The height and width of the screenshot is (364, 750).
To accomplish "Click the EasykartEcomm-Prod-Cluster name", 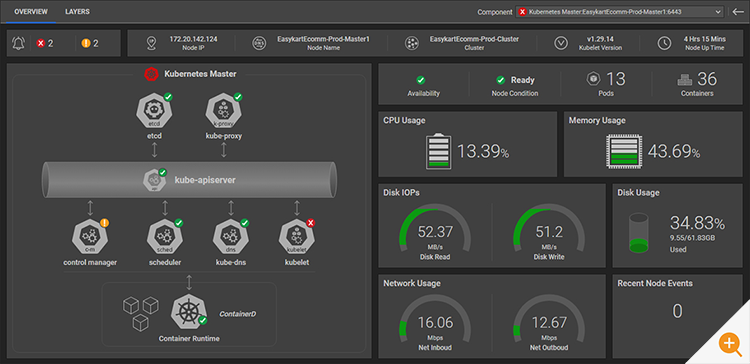I will pos(474,39).
